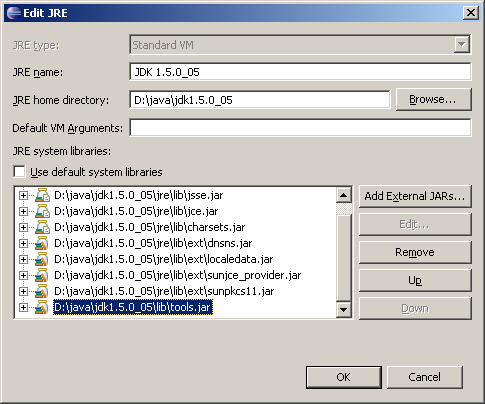Click the library list scrollbar thumb

[344, 257]
